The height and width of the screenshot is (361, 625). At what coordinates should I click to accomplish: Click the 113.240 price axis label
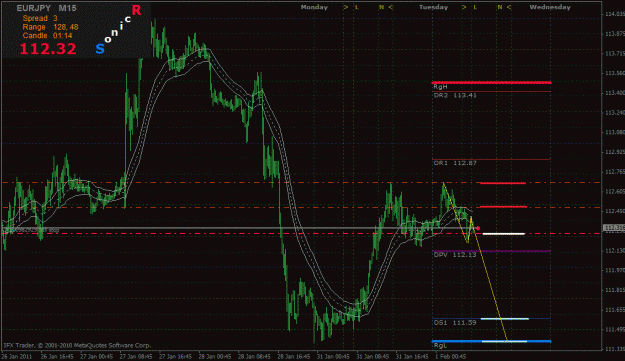click(x=615, y=113)
